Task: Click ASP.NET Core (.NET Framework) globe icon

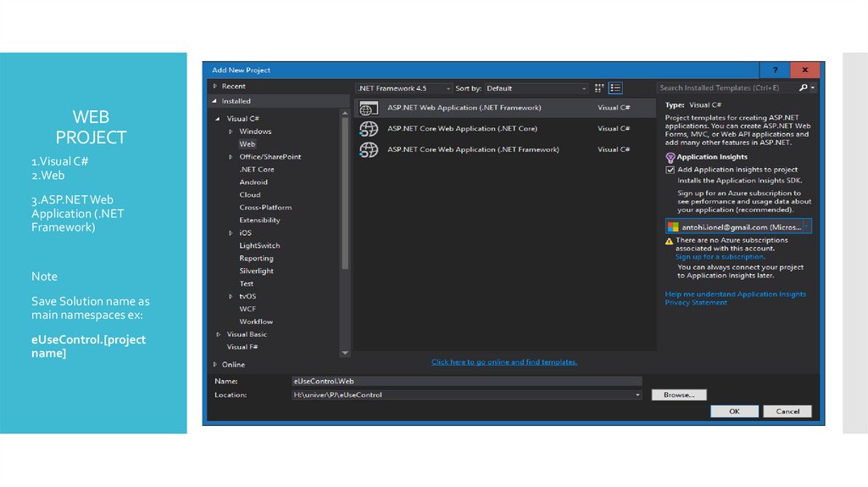Action: (x=369, y=149)
